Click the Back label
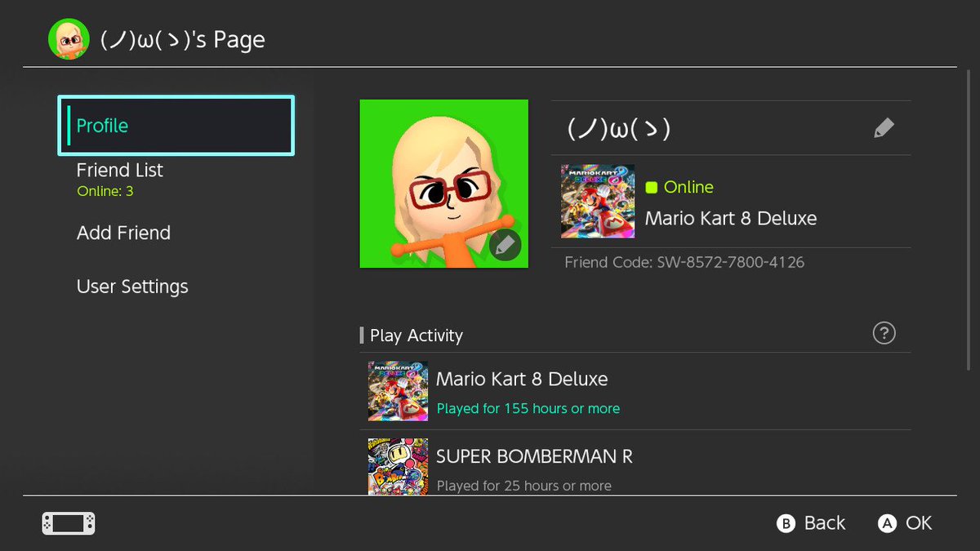Screen dimensions: 980x551 (x=825, y=523)
